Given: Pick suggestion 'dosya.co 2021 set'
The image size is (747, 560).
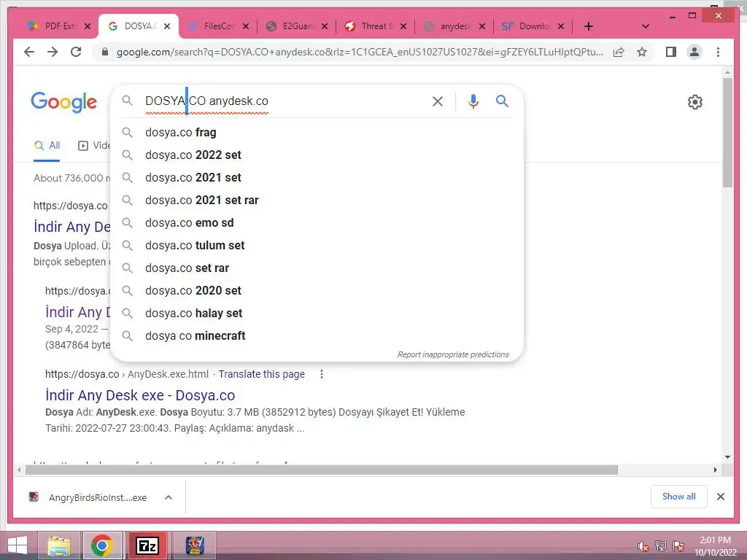Looking at the screenshot, I should click(317, 178).
